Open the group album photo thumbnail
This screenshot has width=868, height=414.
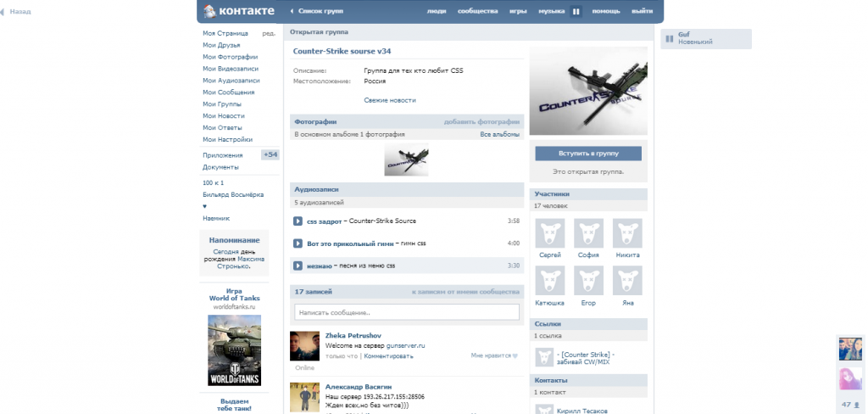coord(406,159)
